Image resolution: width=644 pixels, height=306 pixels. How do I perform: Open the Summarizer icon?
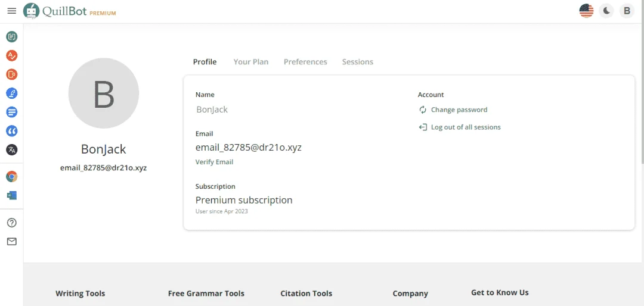tap(12, 112)
